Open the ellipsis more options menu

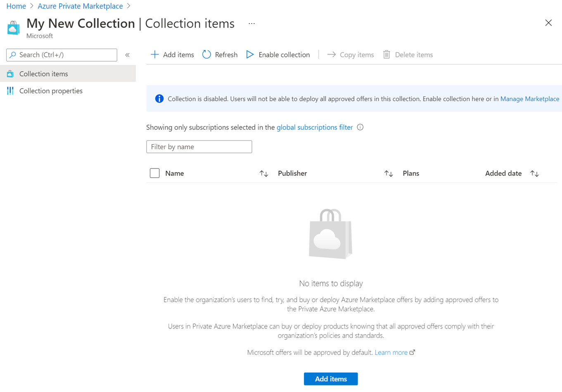251,24
